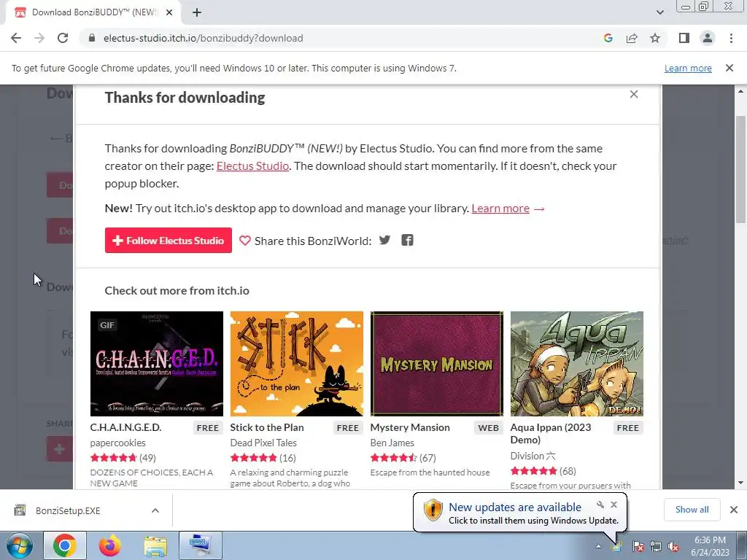747x560 pixels.
Task: Open a new browser tab
Action: (x=197, y=12)
